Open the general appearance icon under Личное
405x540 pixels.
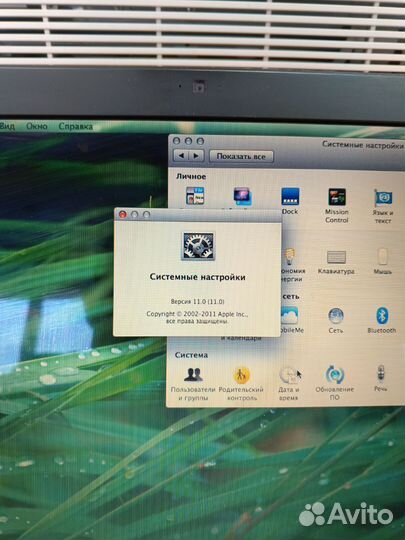195,196
